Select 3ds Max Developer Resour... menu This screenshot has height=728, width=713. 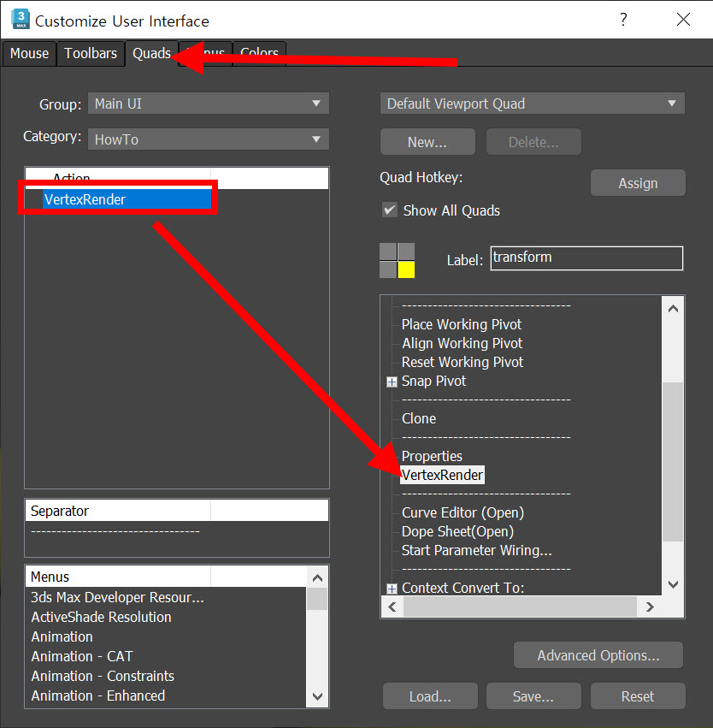(117, 597)
